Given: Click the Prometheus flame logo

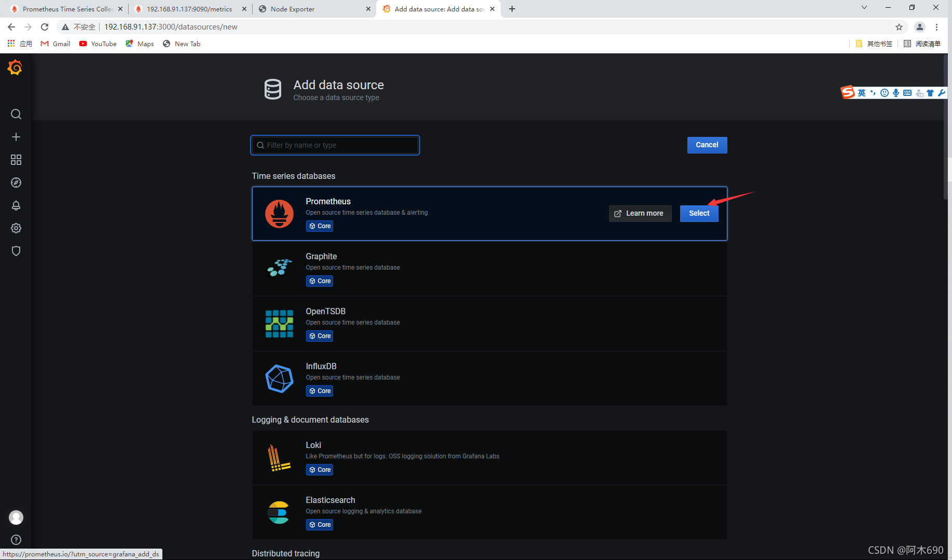Looking at the screenshot, I should [279, 214].
